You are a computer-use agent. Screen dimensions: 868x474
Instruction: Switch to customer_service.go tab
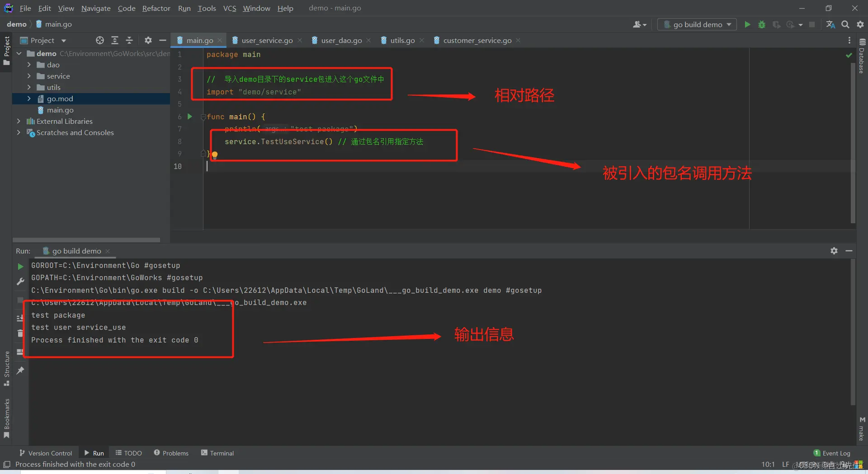coord(477,40)
